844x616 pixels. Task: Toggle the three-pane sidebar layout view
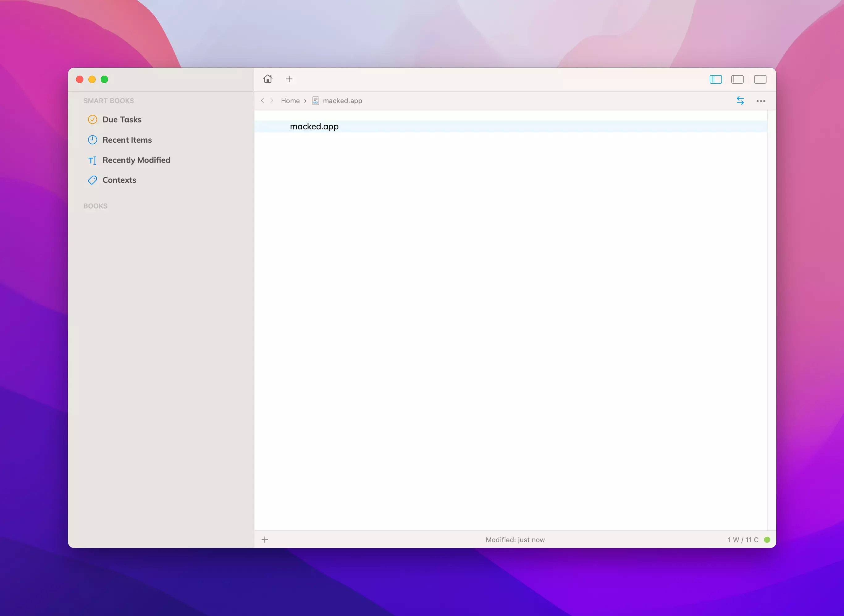[x=715, y=79]
